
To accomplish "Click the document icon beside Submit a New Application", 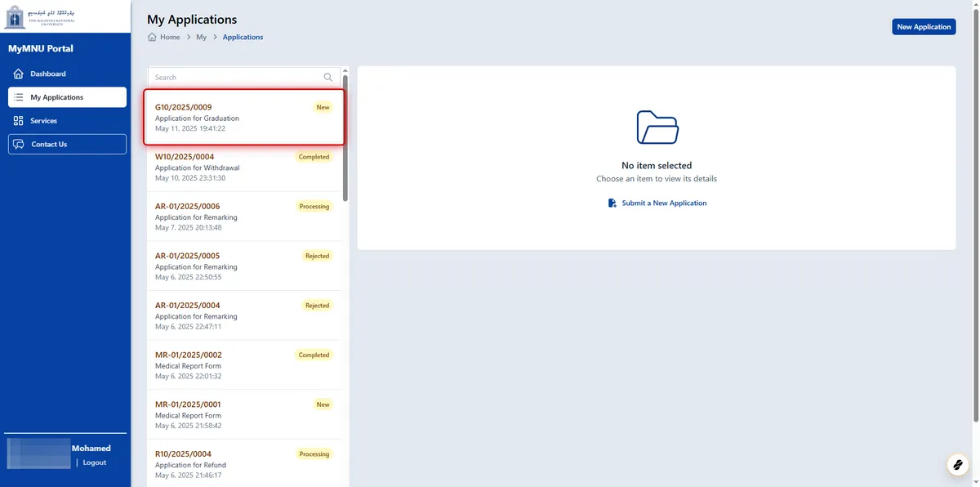I will pyautogui.click(x=612, y=203).
